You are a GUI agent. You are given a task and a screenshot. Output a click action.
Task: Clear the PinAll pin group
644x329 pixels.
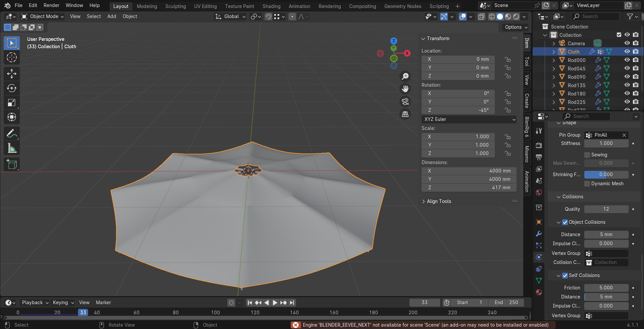click(x=624, y=135)
